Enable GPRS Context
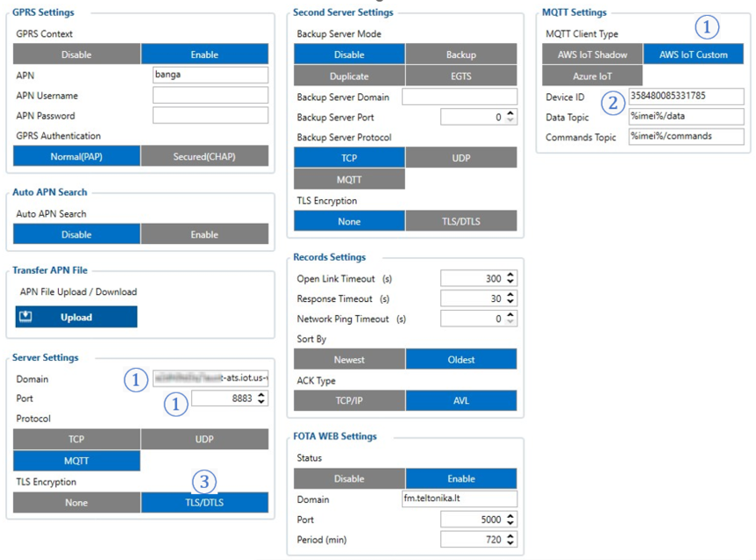 coord(205,54)
